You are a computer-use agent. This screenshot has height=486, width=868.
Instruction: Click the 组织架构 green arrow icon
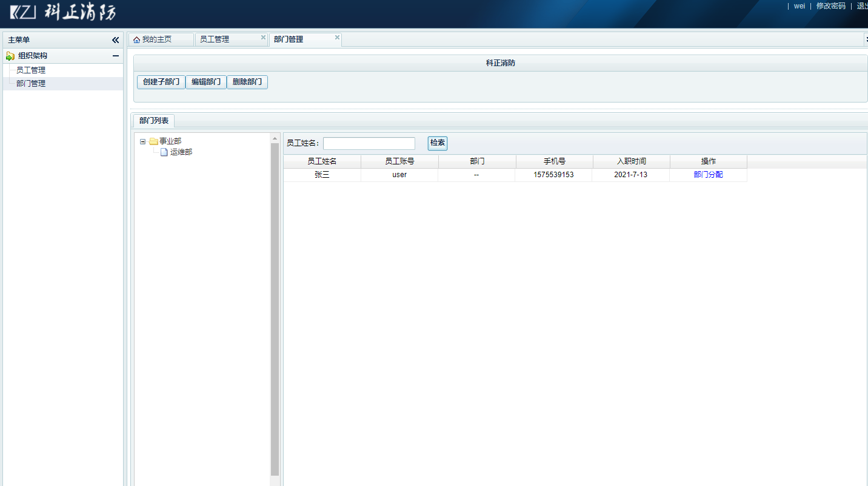point(10,56)
